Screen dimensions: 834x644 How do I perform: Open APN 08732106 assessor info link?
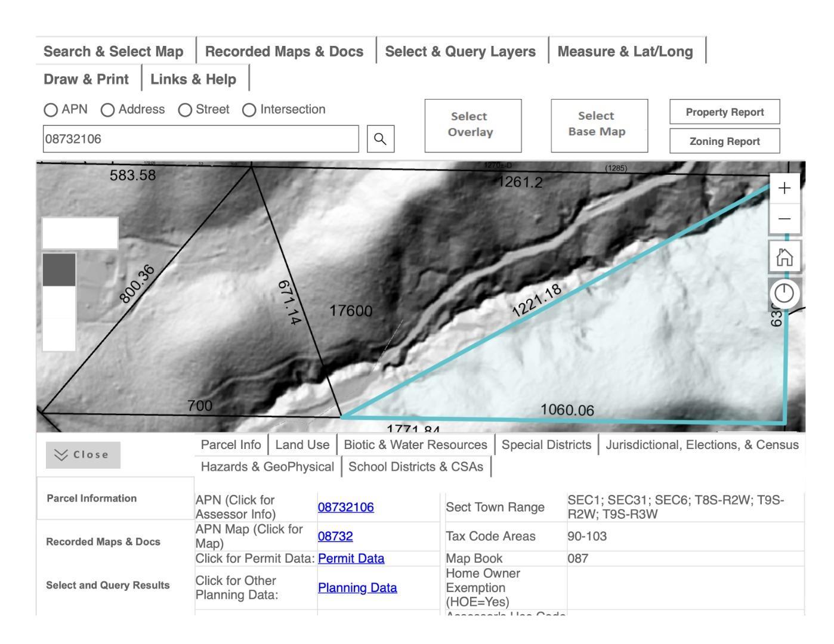point(345,507)
